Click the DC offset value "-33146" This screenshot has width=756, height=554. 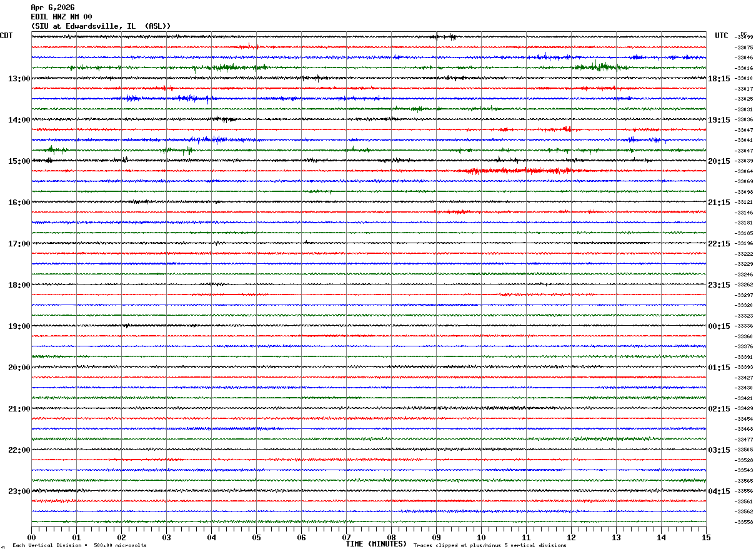pos(744,213)
